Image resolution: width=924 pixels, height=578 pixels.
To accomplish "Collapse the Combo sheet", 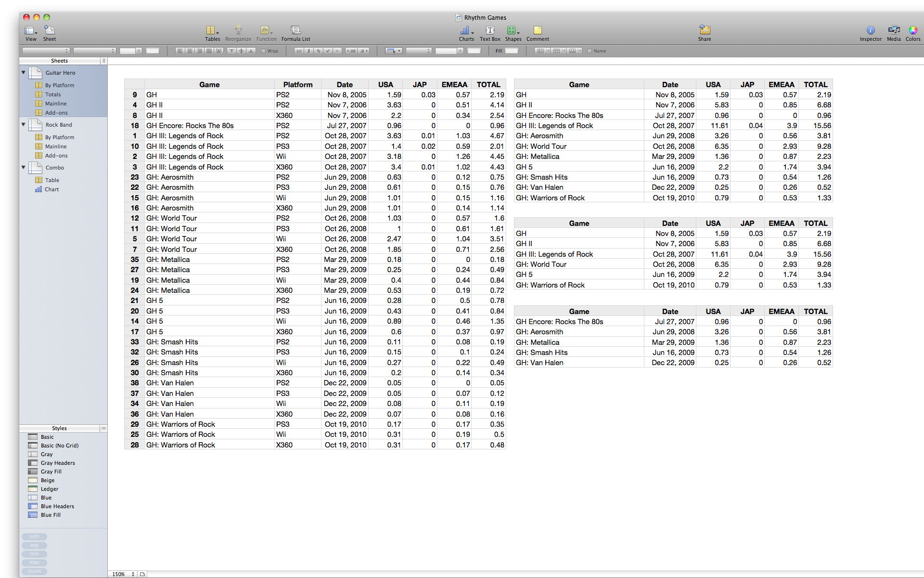I will pos(23,168).
